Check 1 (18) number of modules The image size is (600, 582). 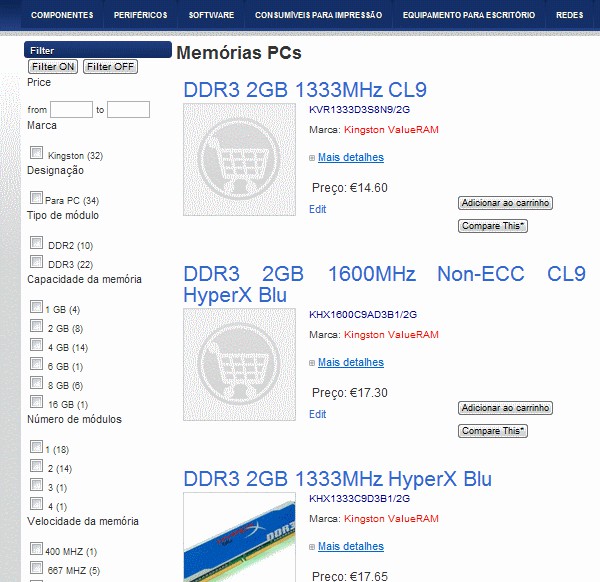36,446
